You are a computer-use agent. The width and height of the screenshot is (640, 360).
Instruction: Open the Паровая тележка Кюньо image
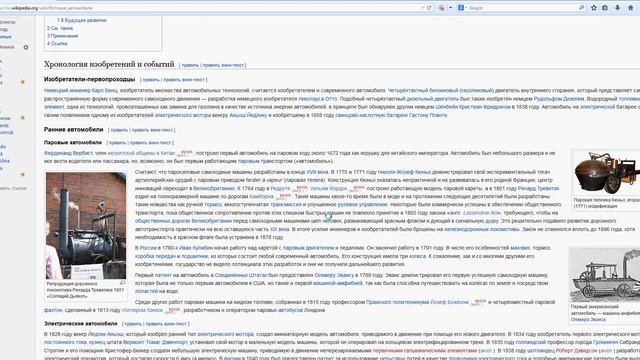pos(606,172)
